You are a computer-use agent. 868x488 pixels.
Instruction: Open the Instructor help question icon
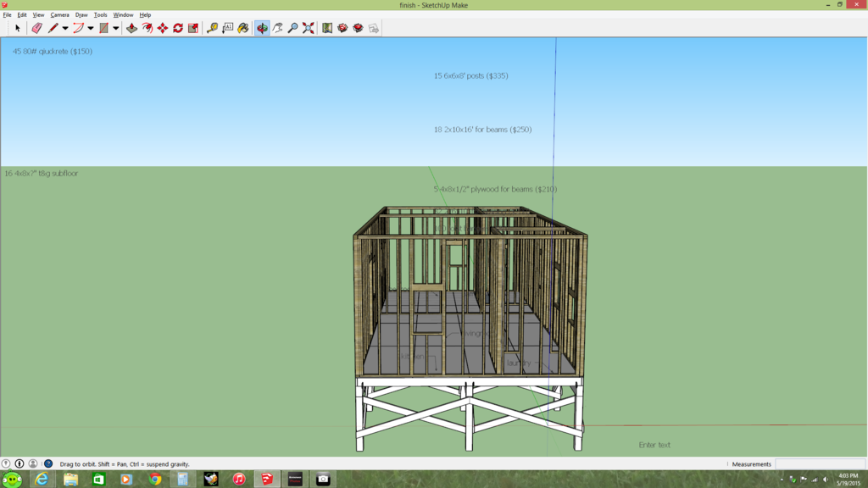pyautogui.click(x=48, y=463)
